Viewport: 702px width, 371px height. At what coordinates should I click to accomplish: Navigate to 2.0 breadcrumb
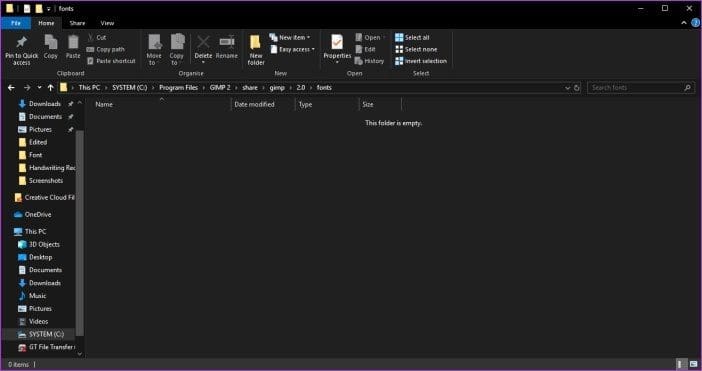[x=300, y=88]
